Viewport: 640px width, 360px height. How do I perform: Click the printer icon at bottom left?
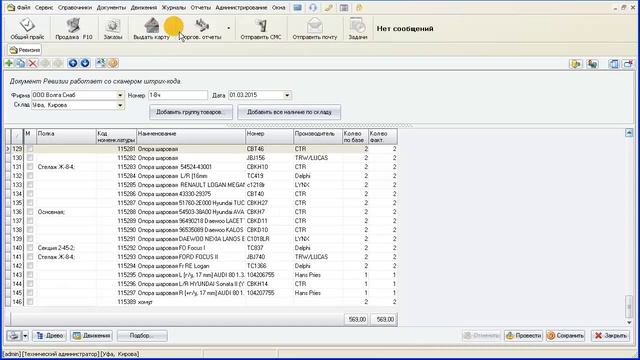coord(14,336)
